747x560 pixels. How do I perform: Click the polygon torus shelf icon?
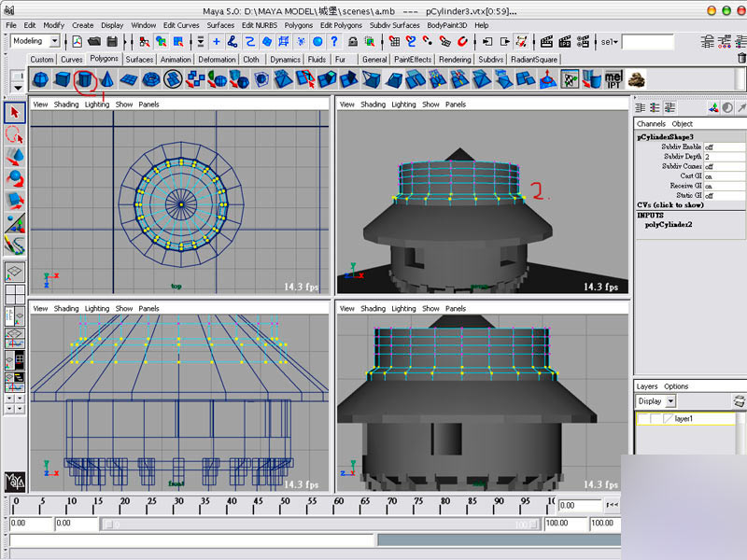pos(152,80)
